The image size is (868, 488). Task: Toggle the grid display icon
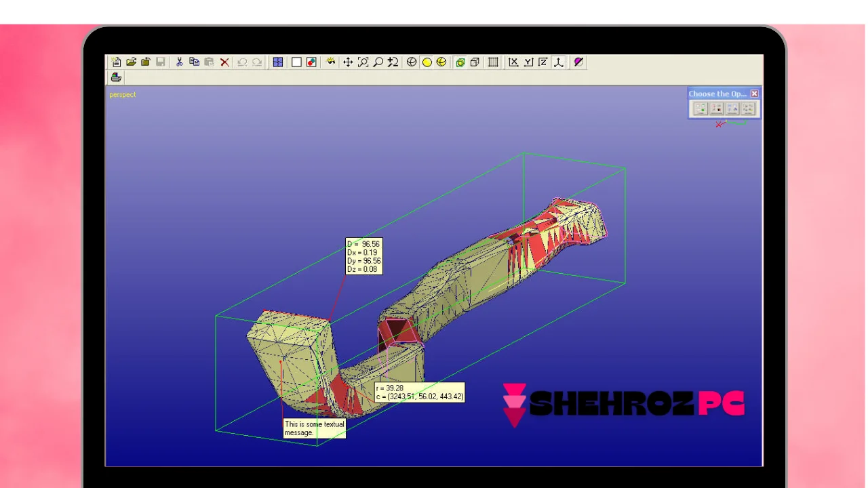[x=493, y=62]
